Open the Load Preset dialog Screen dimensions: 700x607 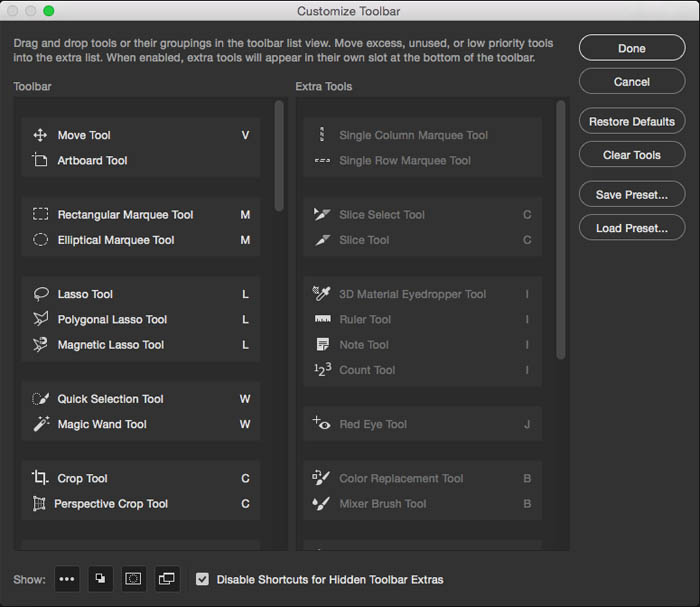pos(632,228)
